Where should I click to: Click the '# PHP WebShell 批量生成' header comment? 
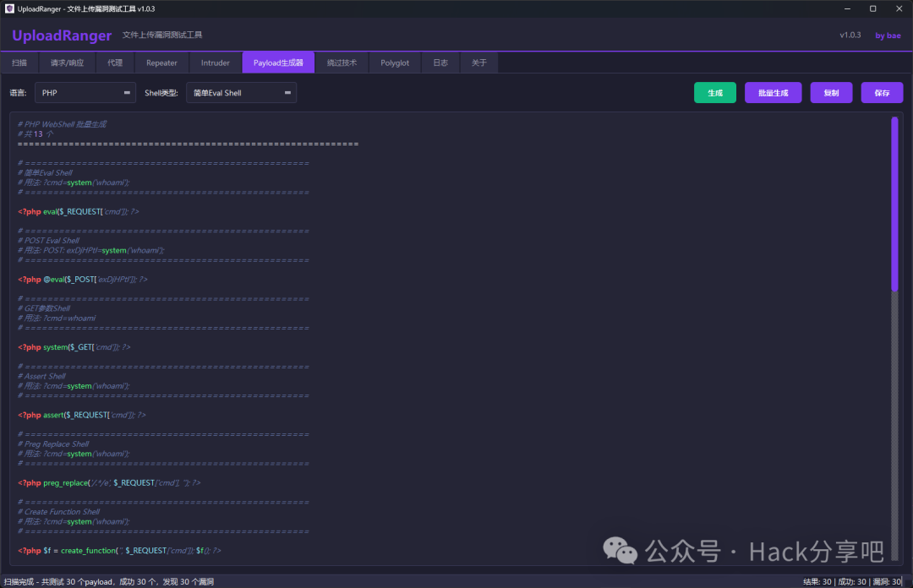tap(62, 124)
